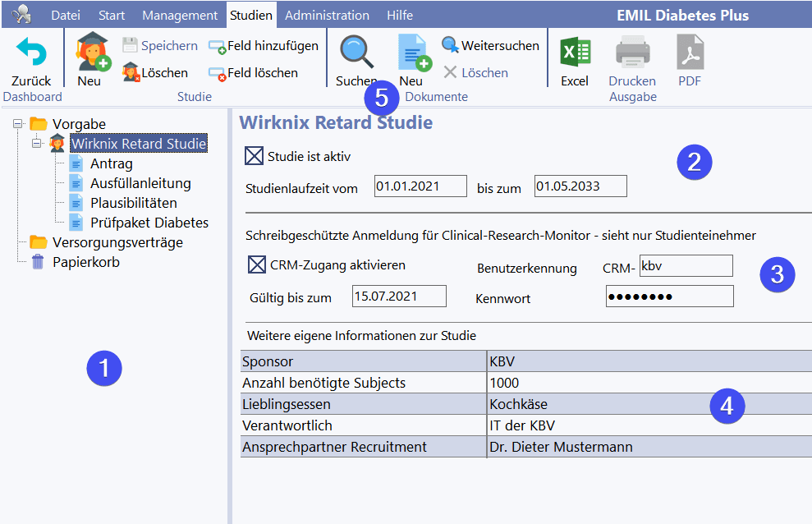Uncheck the 'Studie ist aktiv' checkbox

[255, 155]
